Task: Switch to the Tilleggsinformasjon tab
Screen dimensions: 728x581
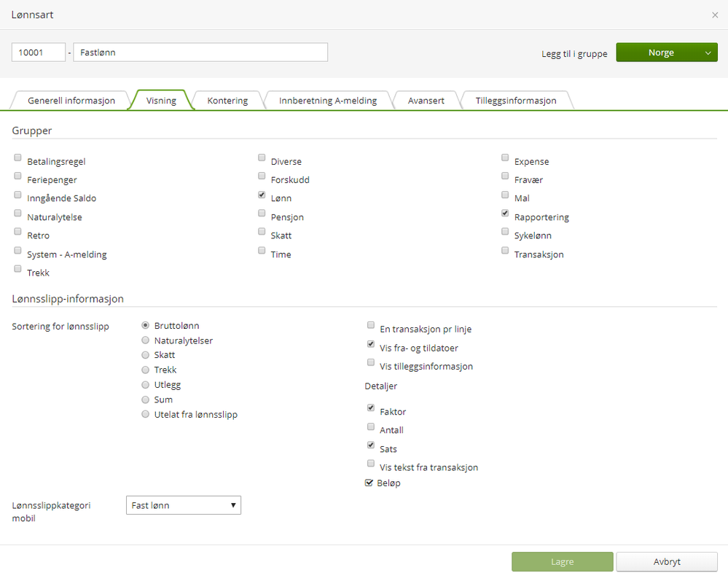Action: (516, 101)
